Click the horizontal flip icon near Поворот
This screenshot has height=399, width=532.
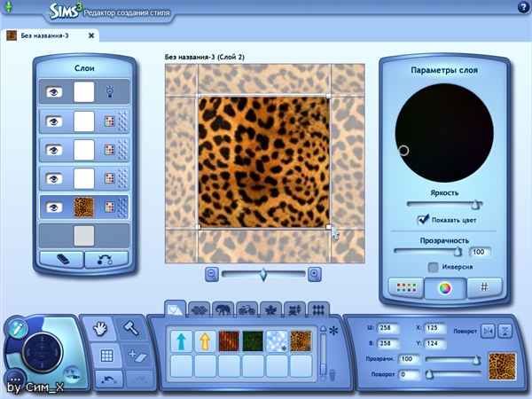(x=486, y=331)
